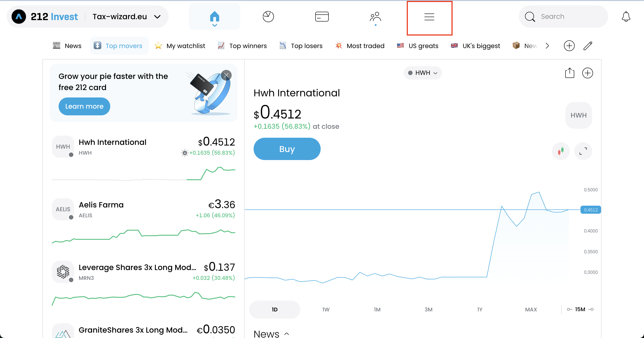Click the Hwh International sparkline chart

[144, 173]
